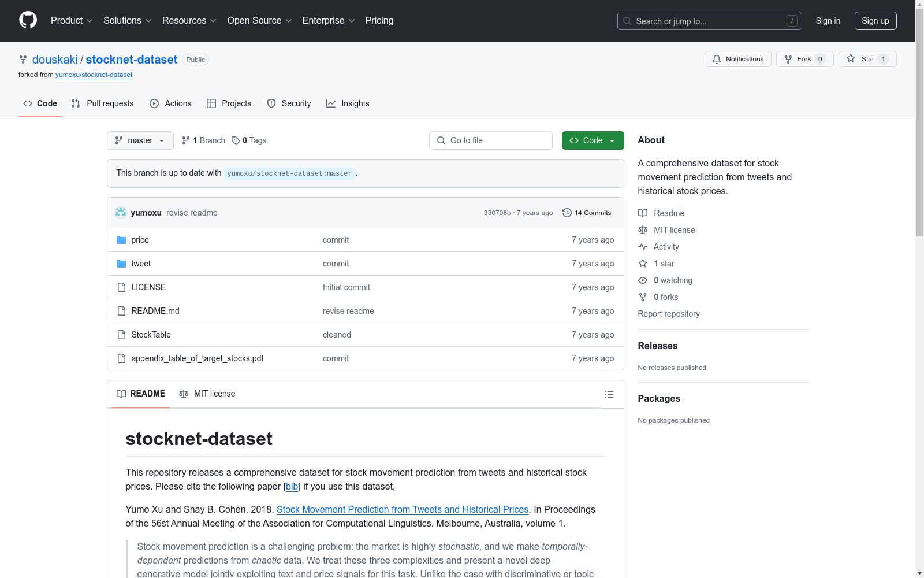Open the Releases section heading
Viewport: 924px width, 578px height.
pyautogui.click(x=658, y=346)
